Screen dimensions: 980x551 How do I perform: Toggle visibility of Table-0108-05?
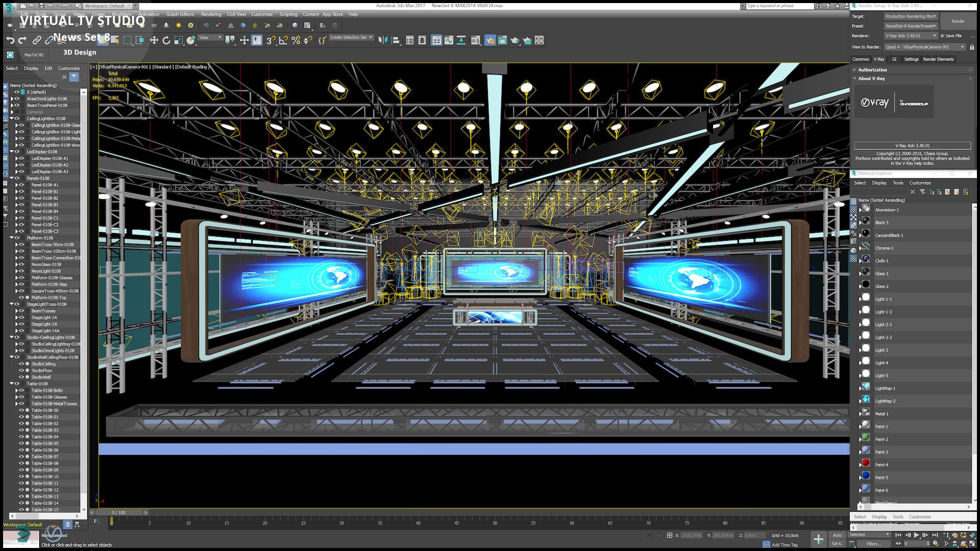point(21,443)
